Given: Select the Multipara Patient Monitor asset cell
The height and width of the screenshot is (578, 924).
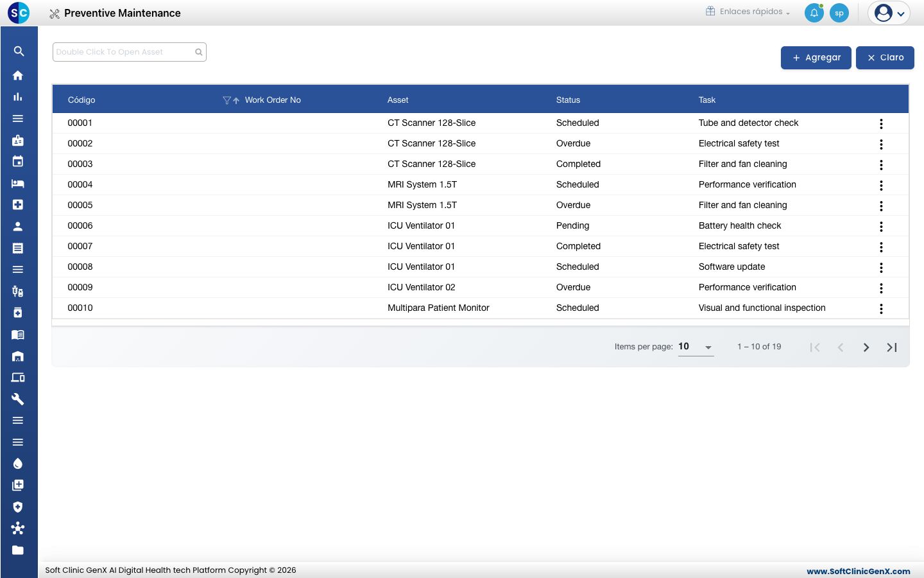Looking at the screenshot, I should click(438, 308).
